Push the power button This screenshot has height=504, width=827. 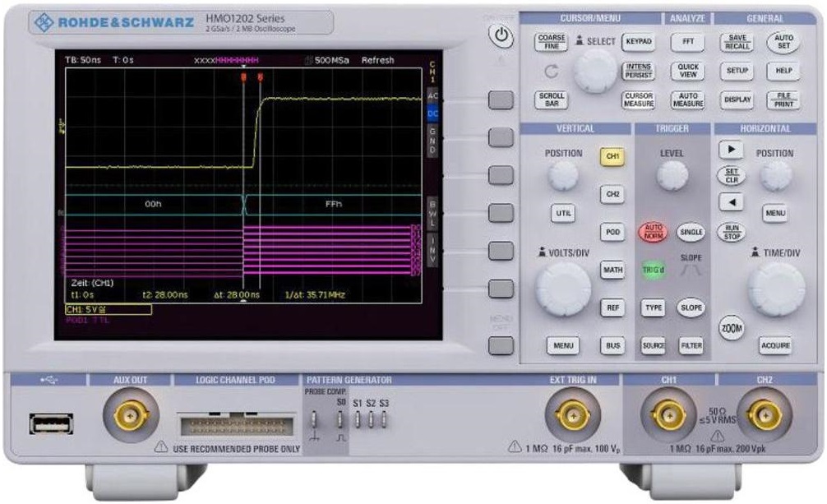click(x=501, y=36)
